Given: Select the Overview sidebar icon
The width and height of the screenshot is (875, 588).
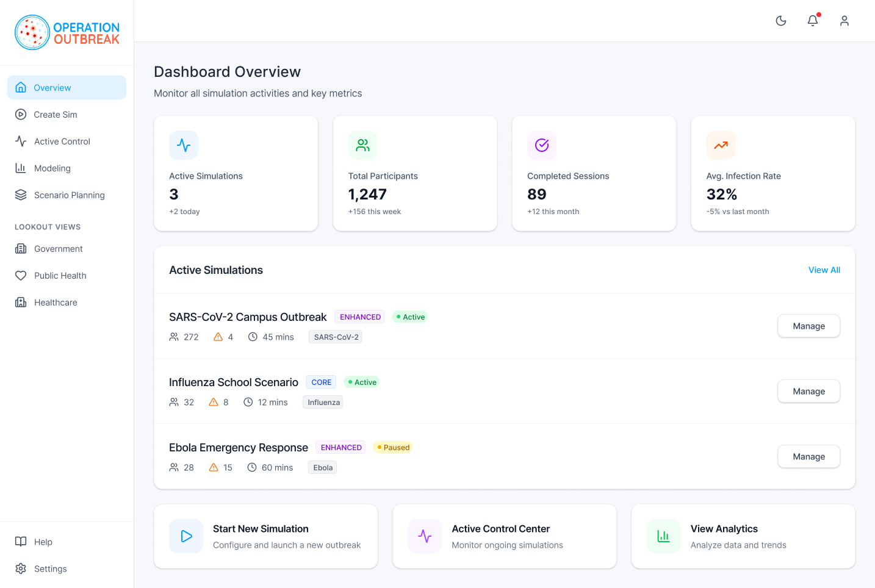Looking at the screenshot, I should pos(21,87).
